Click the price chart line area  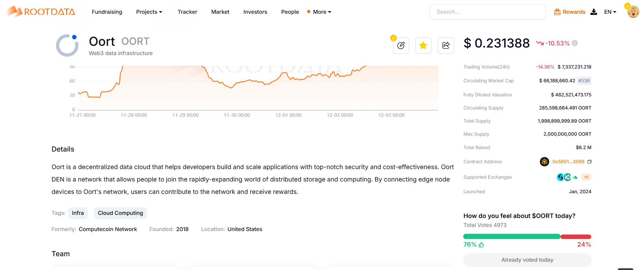(258, 88)
